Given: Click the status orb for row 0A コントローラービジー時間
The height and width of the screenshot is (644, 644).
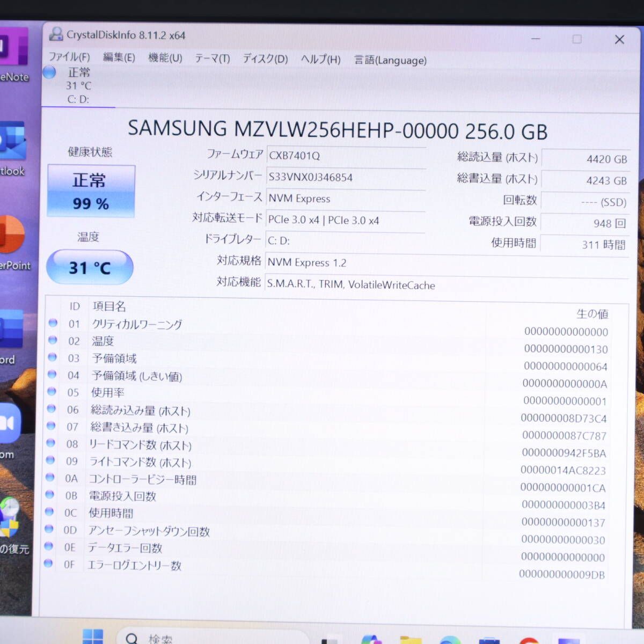Looking at the screenshot, I should click(x=50, y=478).
